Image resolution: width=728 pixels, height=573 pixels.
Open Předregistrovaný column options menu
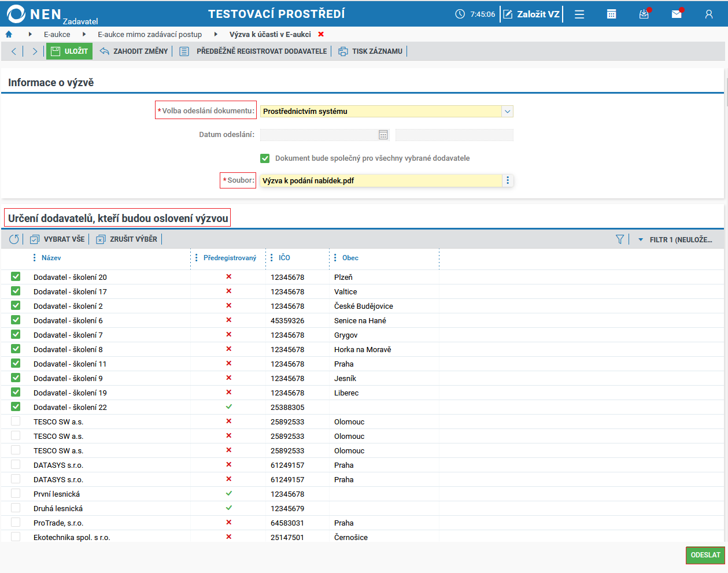[197, 258]
